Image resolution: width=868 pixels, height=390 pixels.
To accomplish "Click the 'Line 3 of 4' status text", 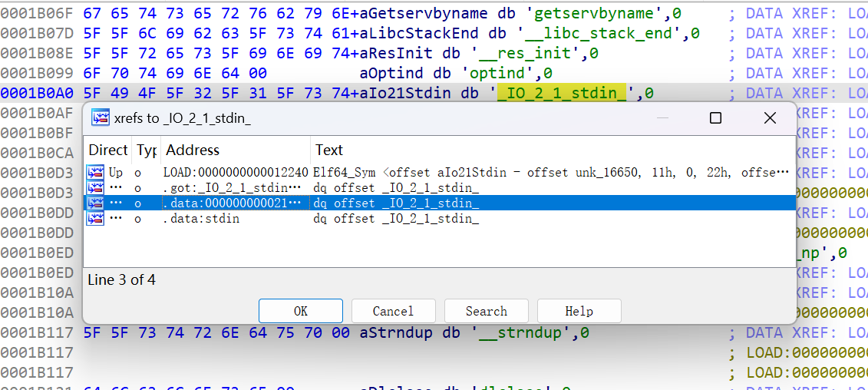I will point(122,279).
